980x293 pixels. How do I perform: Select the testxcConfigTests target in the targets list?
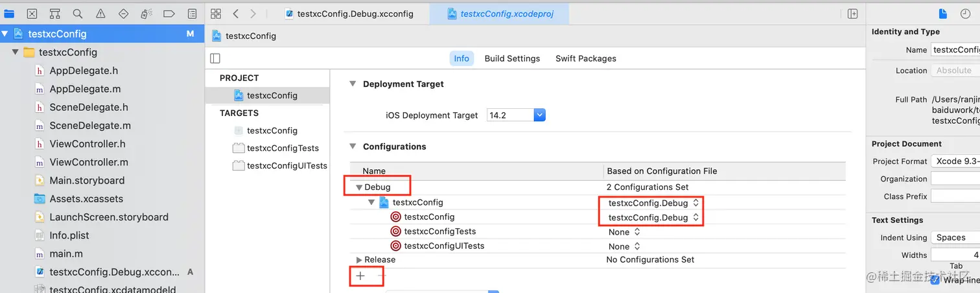coord(283,148)
